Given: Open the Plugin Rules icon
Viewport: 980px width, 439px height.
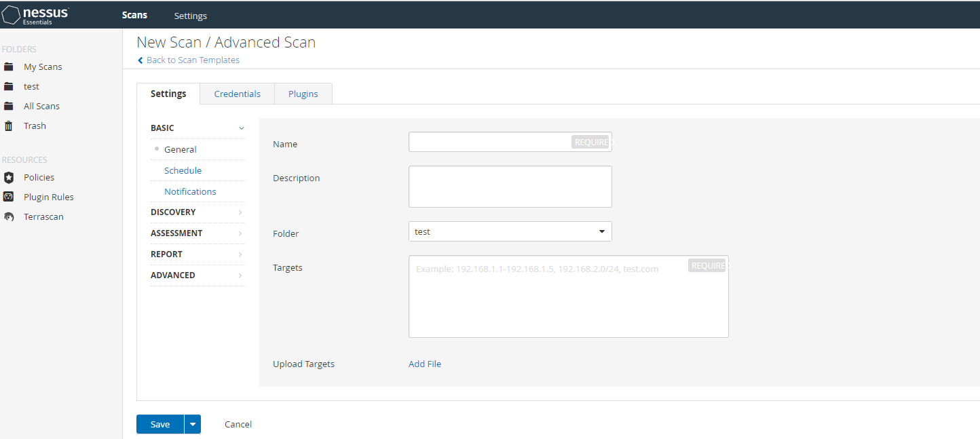Looking at the screenshot, I should (9, 197).
